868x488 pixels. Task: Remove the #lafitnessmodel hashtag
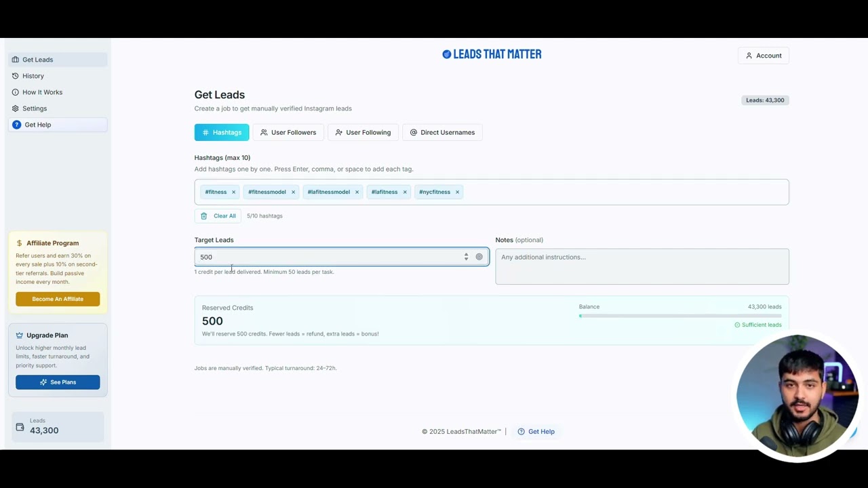pos(357,192)
